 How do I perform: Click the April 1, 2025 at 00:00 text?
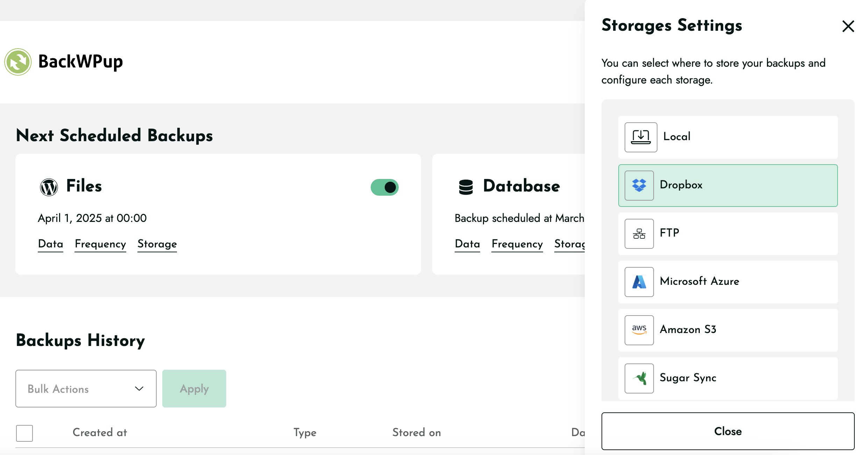[92, 218]
